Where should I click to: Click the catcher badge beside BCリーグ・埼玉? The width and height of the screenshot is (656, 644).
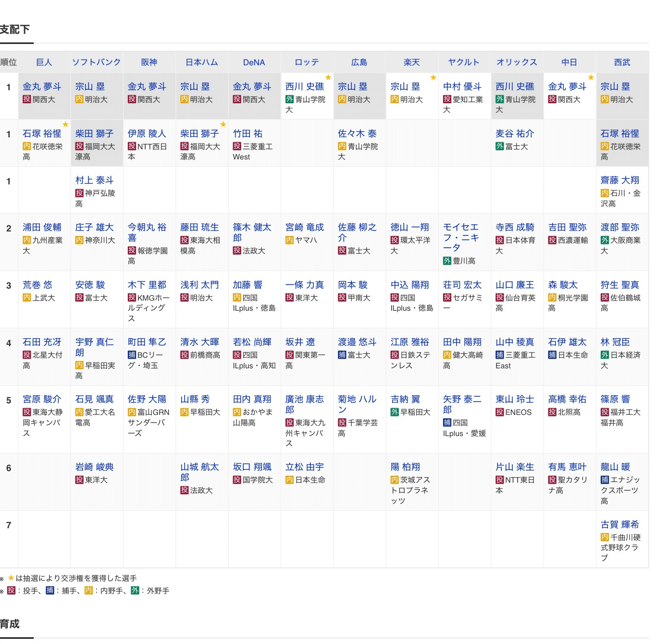pyautogui.click(x=132, y=355)
